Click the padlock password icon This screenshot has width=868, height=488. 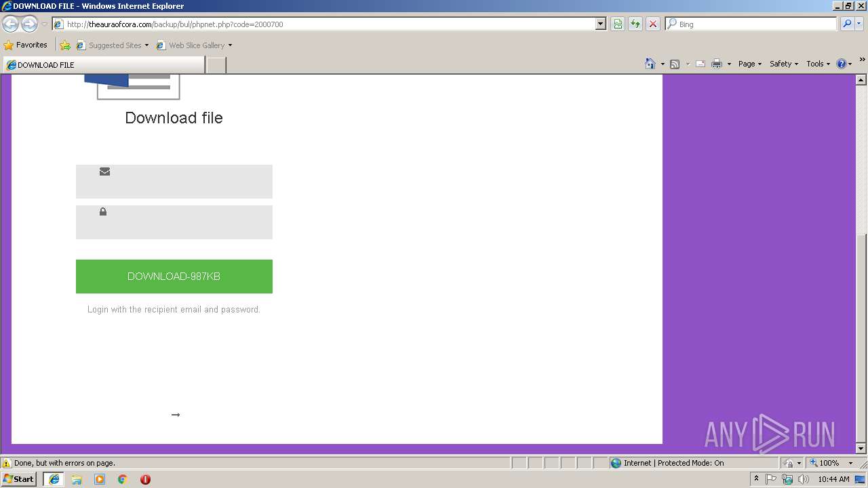(x=103, y=211)
